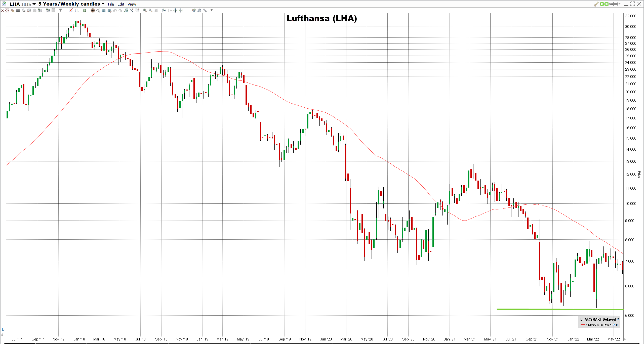Click the refresh arrows icon
Screen dimensions: 644x344
coord(199,10)
